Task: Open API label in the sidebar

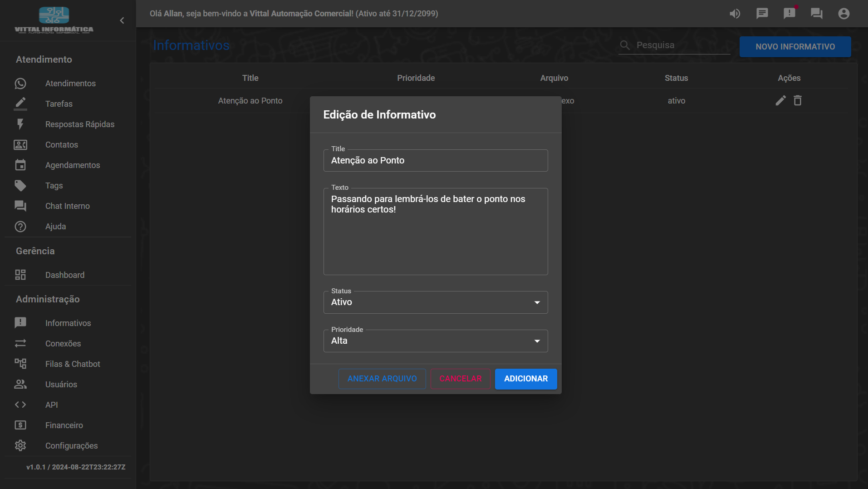Action: [52, 405]
